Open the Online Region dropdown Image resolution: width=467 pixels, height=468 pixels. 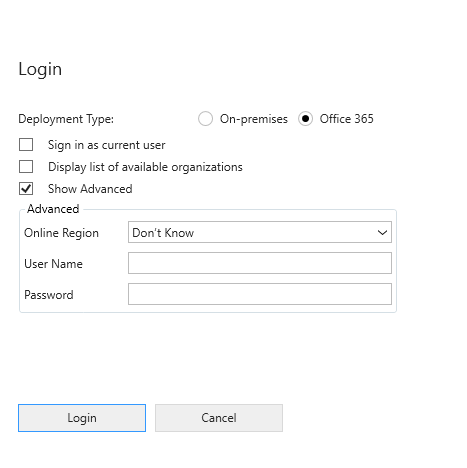(x=260, y=232)
